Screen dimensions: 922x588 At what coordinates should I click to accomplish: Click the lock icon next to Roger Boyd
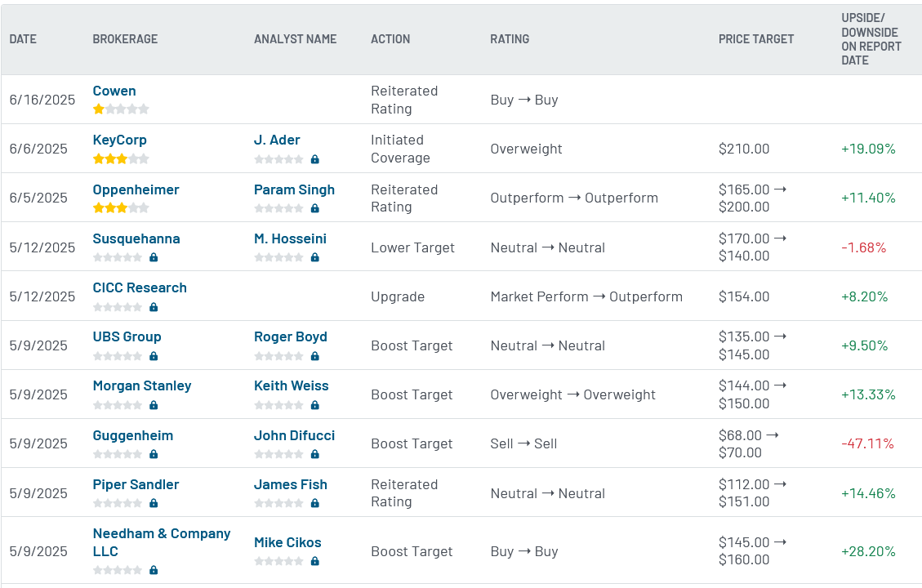point(314,356)
